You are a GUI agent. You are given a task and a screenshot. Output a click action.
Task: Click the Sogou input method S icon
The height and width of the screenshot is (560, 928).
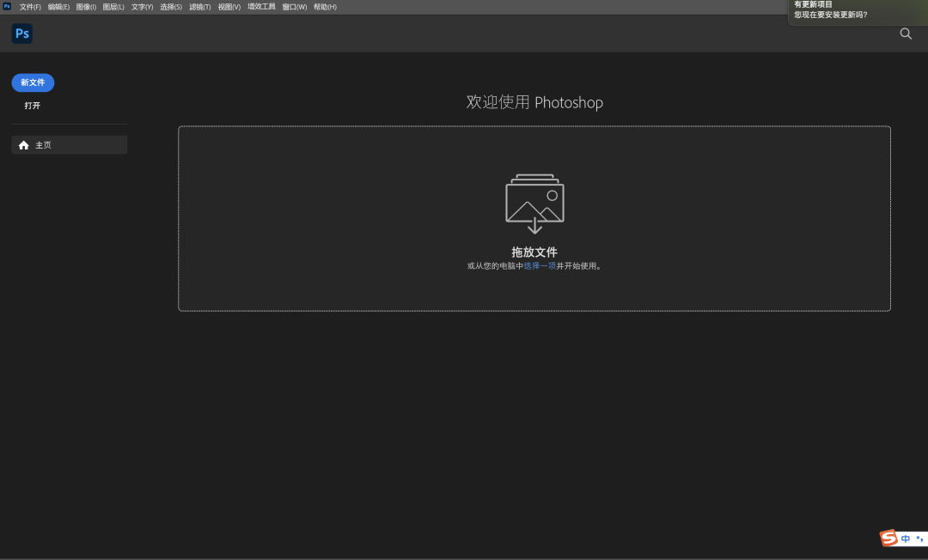coord(888,539)
